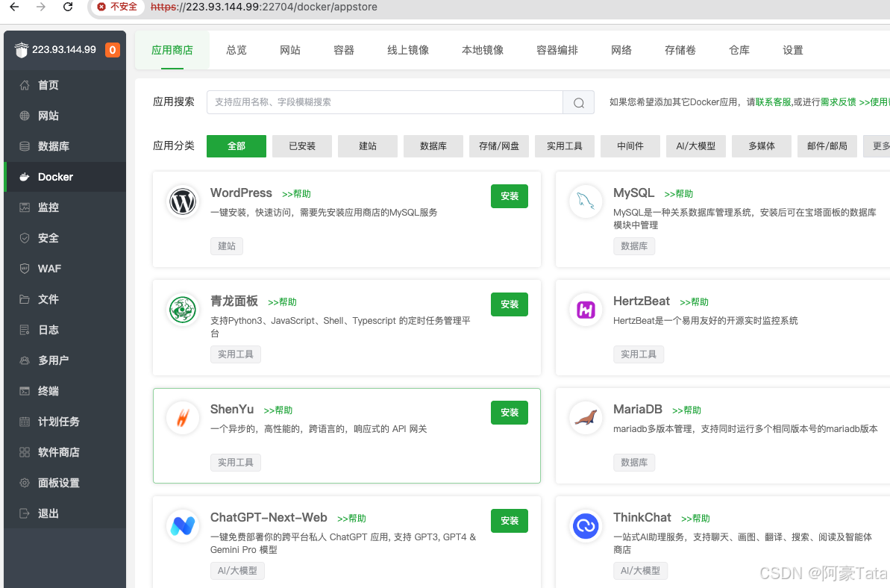
Task: Filter apps by 数据库 category button
Action: pos(433,146)
